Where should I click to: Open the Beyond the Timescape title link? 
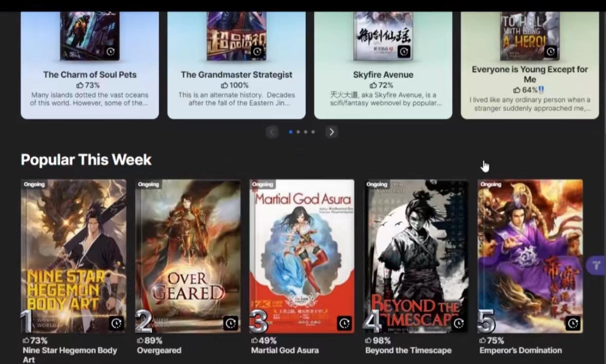pos(408,351)
